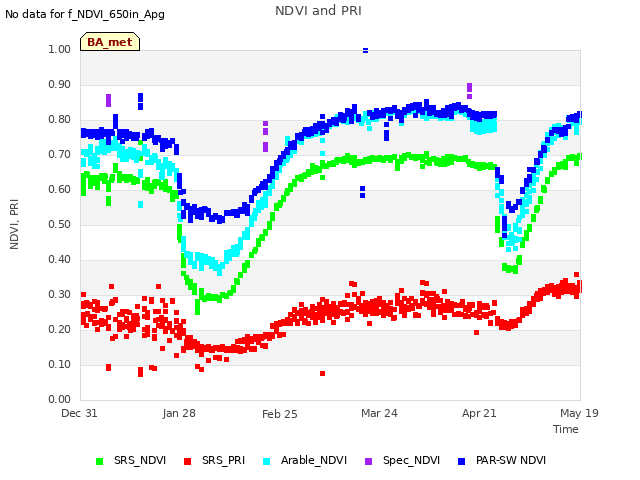This screenshot has width=640, height=480.
Task: Click the Dec 31 x-axis tick label
Action: pos(79,413)
